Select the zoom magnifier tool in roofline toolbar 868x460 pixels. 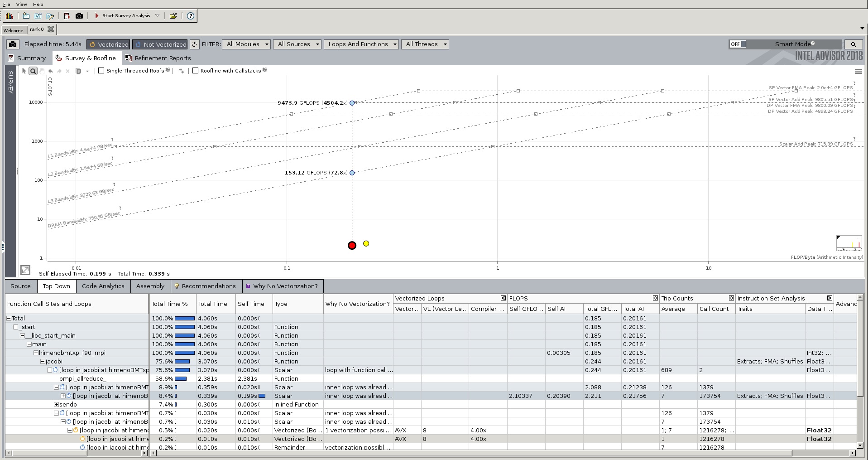(33, 71)
